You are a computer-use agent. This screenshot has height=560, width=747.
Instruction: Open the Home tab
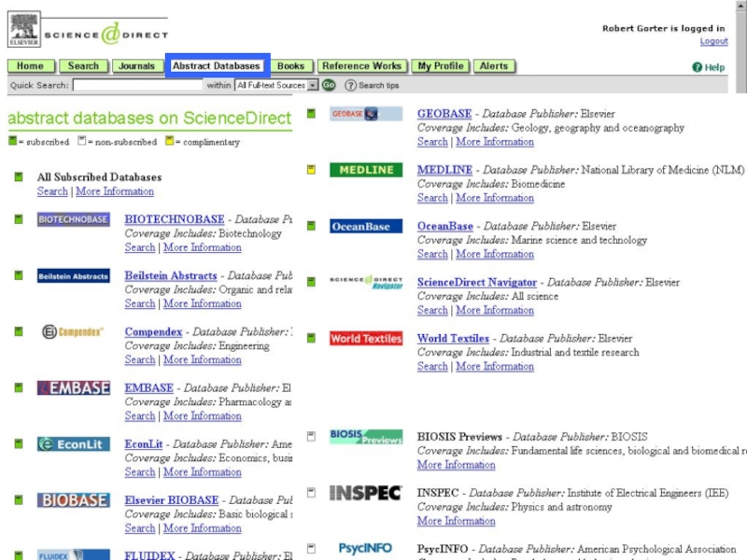[31, 65]
